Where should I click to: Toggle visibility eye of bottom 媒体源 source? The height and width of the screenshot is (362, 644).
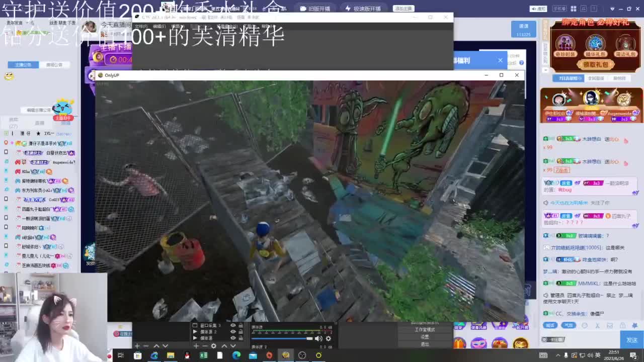(x=233, y=338)
